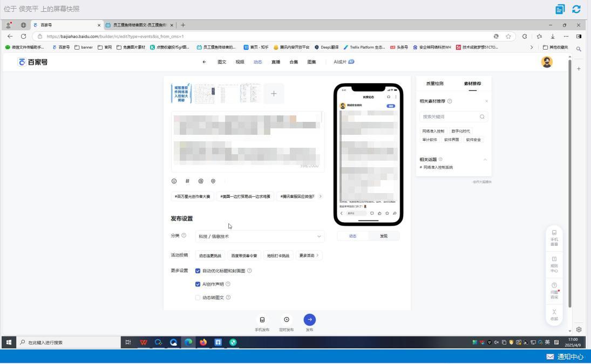The width and height of the screenshot is (591, 364).
Task: Open the user avatar in the header
Action: (547, 61)
